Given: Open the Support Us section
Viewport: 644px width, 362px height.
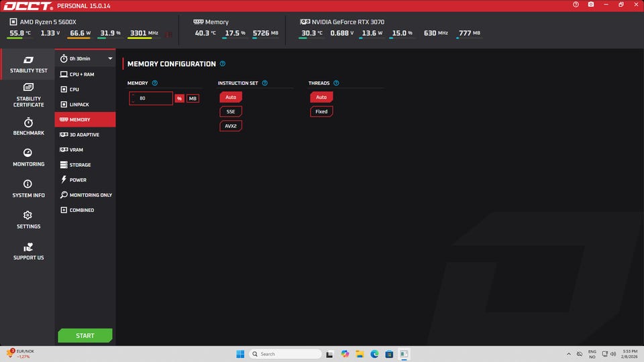Looking at the screenshot, I should pyautogui.click(x=28, y=251).
